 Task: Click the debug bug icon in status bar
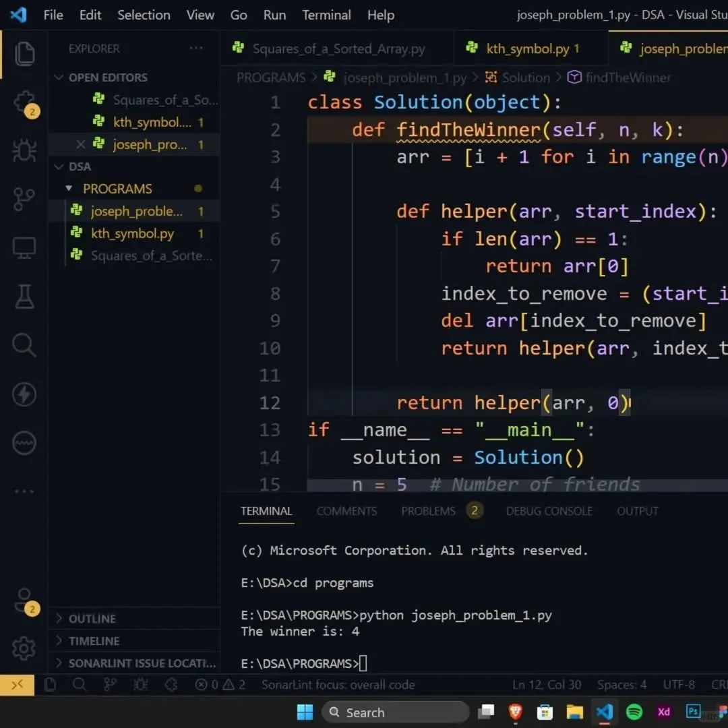(x=141, y=685)
